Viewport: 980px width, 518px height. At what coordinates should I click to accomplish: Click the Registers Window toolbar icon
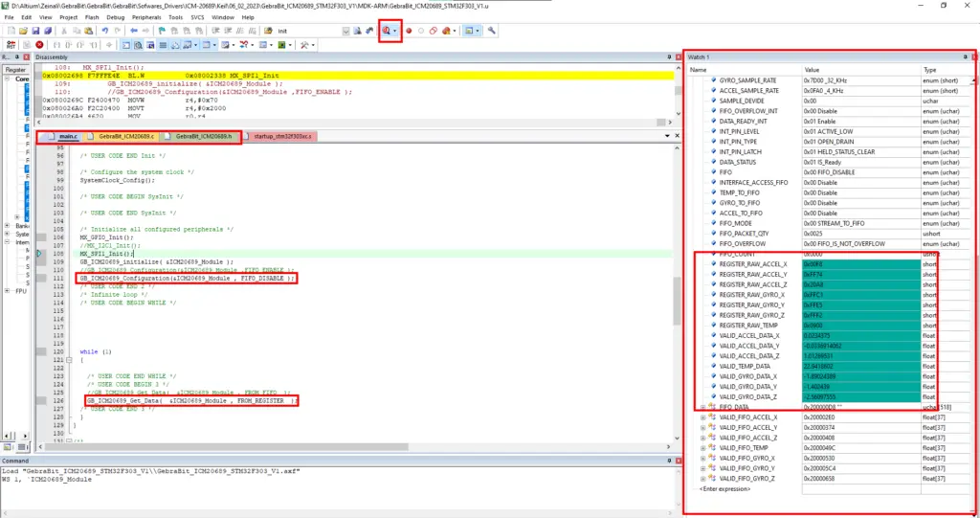[x=163, y=45]
